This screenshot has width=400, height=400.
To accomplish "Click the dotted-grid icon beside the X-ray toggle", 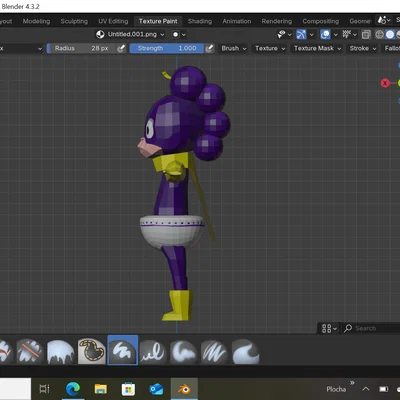I will (x=347, y=34).
